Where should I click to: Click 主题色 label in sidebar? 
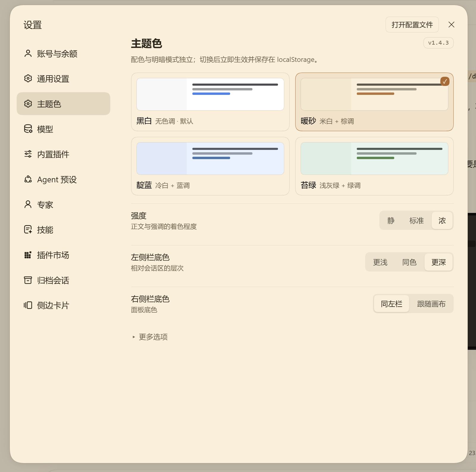click(49, 104)
